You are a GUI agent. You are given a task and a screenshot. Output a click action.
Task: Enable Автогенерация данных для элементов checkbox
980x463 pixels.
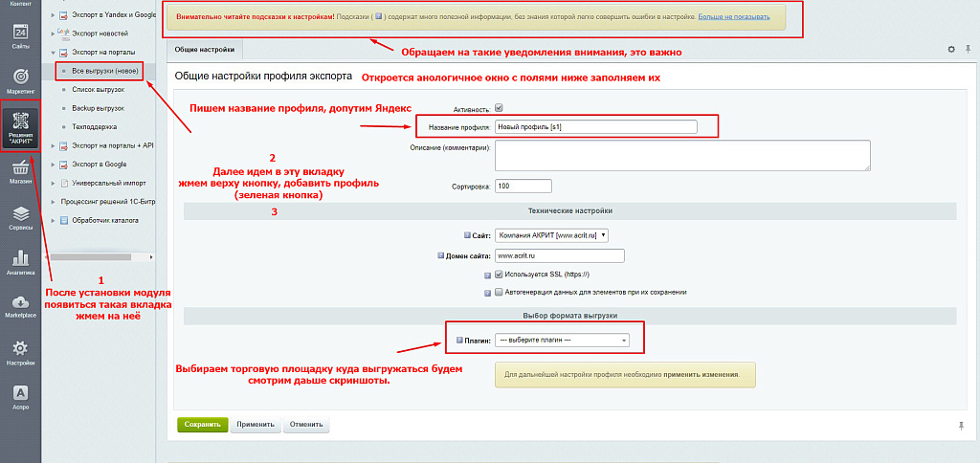[x=499, y=292]
